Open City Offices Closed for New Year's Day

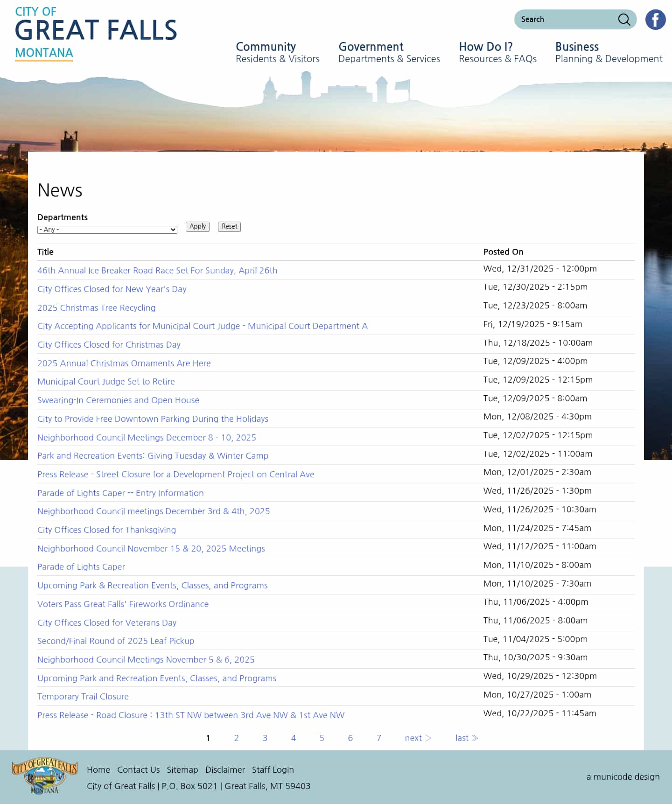pyautogui.click(x=112, y=289)
